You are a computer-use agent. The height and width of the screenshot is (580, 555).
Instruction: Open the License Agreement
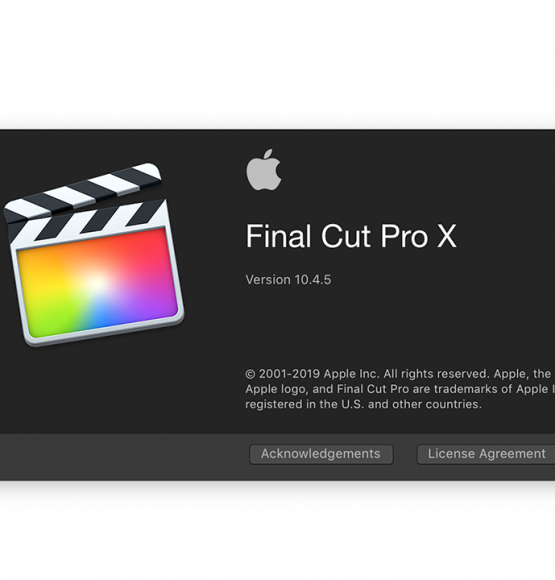click(x=486, y=454)
